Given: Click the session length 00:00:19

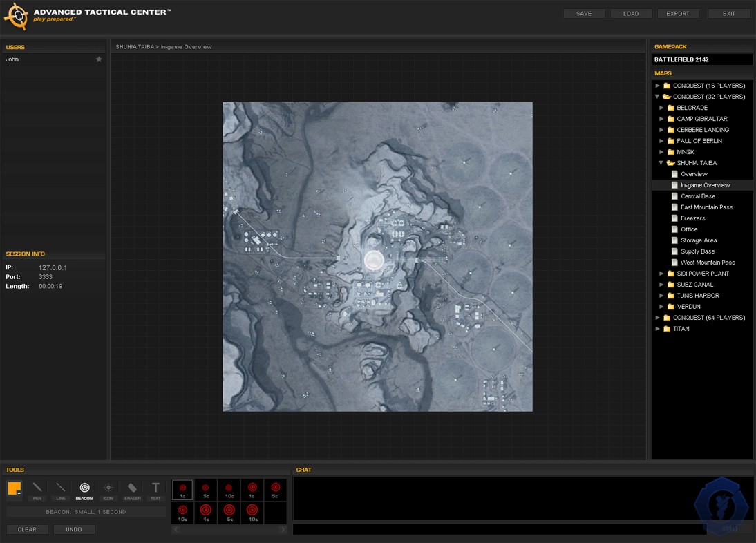Looking at the screenshot, I should (x=50, y=287).
